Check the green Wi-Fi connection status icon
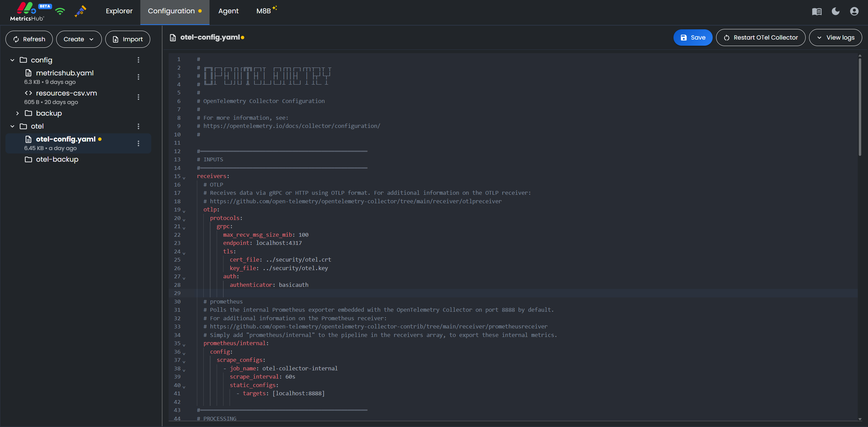This screenshot has width=868, height=427. tap(60, 11)
